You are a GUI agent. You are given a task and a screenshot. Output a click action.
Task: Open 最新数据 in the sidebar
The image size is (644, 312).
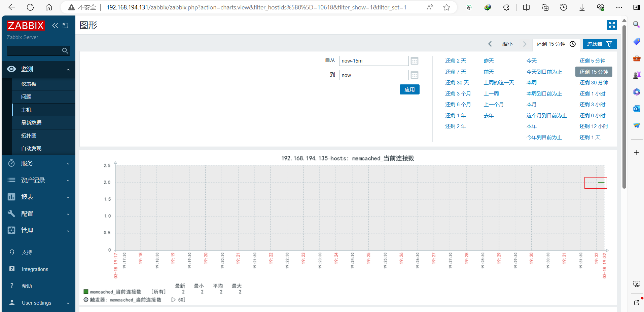click(43, 123)
